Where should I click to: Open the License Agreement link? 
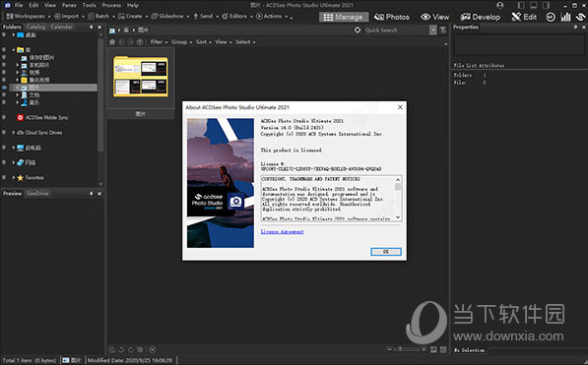(x=282, y=231)
